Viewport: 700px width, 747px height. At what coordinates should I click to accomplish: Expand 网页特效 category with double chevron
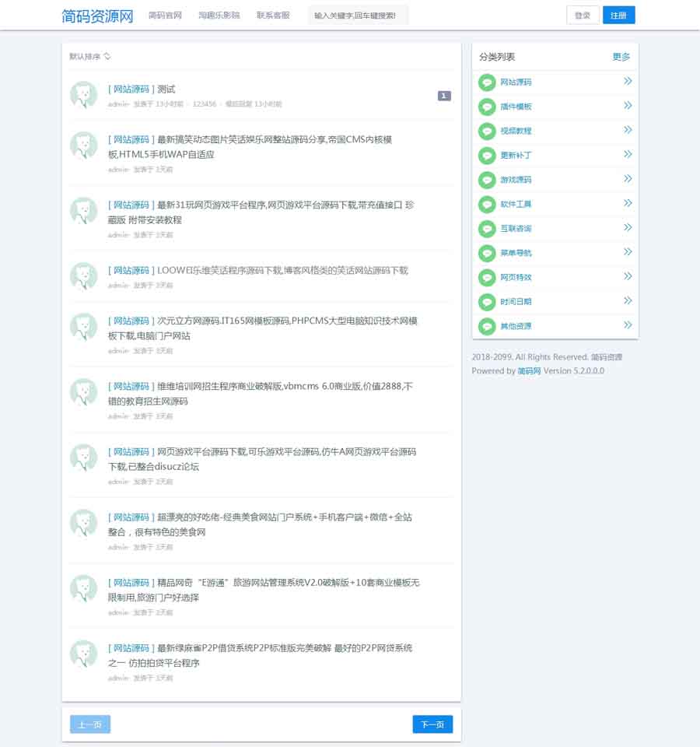pos(628,276)
